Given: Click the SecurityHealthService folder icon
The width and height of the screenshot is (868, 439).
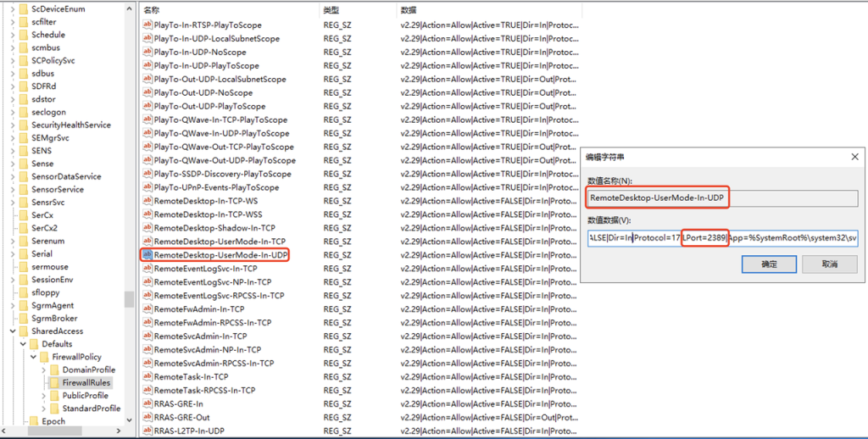Looking at the screenshot, I should tap(23, 125).
